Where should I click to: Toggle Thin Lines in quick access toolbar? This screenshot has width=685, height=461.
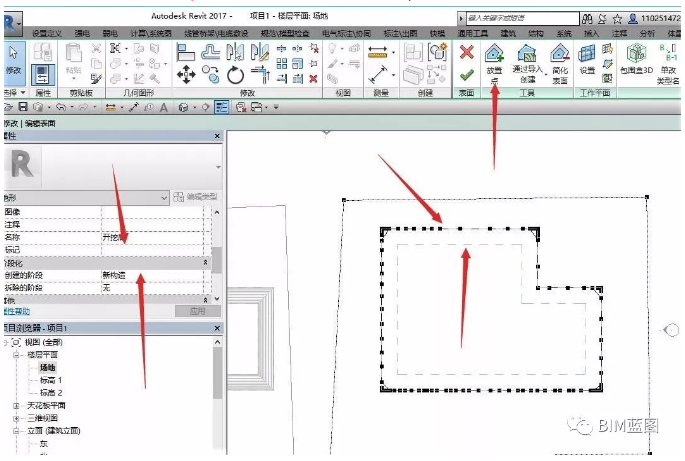222,107
